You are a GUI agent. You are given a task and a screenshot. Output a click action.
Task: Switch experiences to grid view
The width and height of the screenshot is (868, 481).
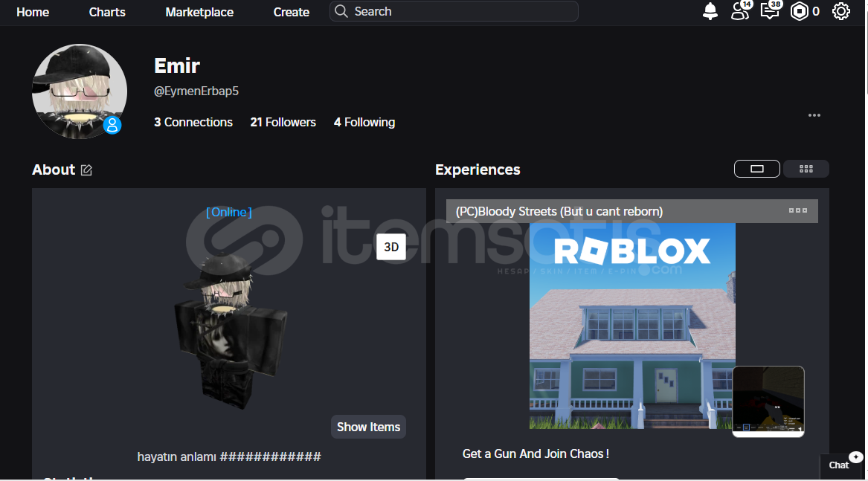click(806, 169)
